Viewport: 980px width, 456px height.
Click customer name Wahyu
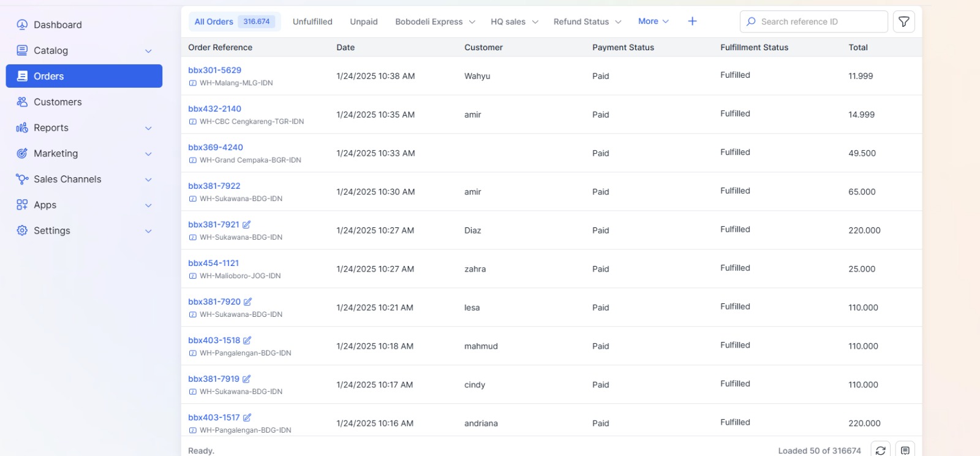477,76
